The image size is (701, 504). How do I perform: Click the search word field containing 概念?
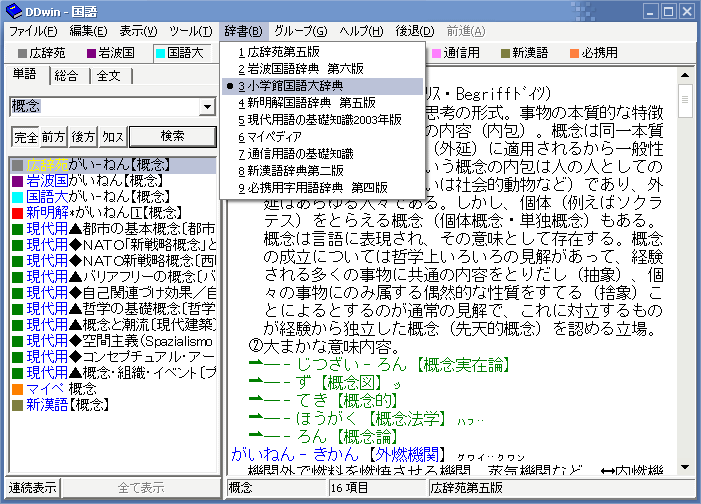[x=106, y=106]
